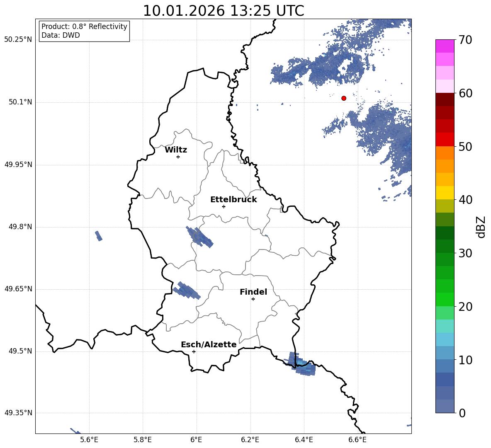The image size is (491, 448).
Task: Click the Findel label
Action: coord(253,292)
